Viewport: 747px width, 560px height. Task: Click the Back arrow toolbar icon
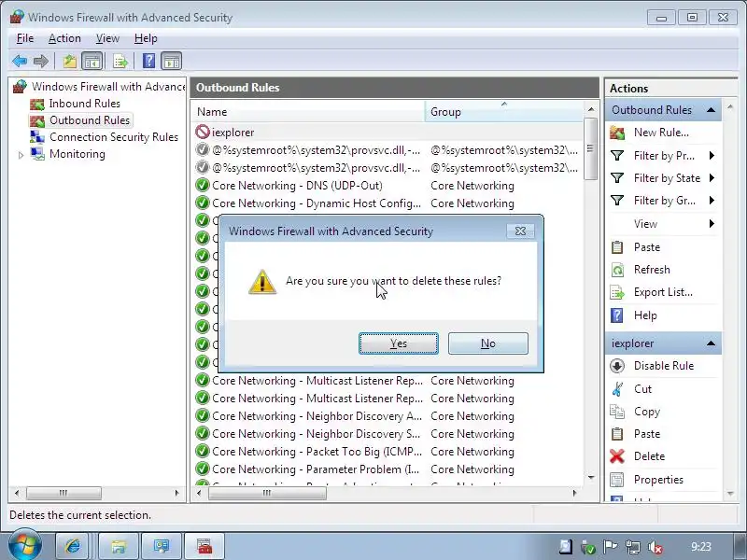20,61
